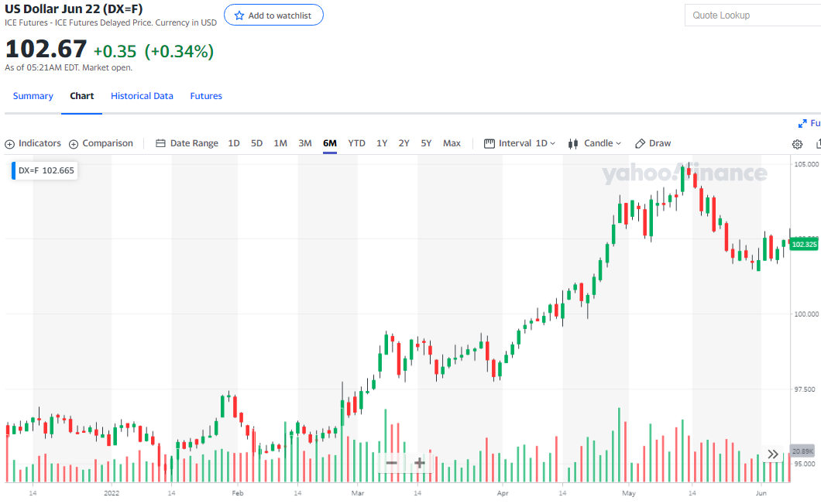Click the Date Range label
The image size is (821, 504).
pos(194,143)
